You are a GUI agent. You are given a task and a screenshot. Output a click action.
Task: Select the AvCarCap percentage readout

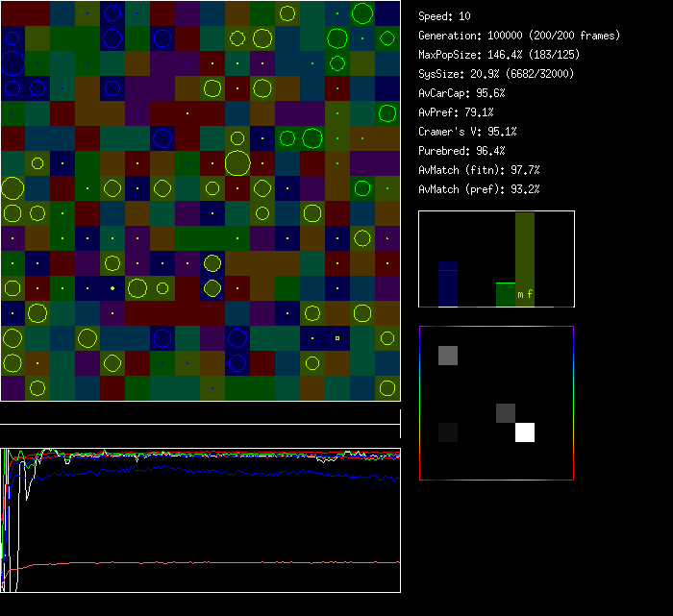point(461,93)
